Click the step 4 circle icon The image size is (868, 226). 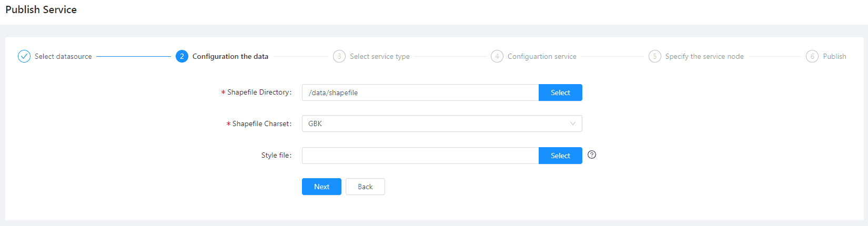tap(497, 56)
